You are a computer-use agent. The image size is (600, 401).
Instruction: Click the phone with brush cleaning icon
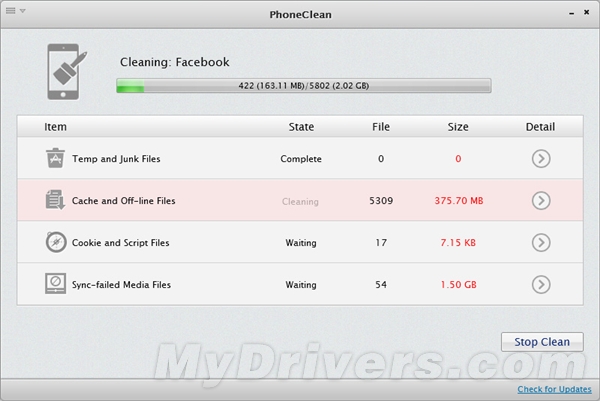coord(67,72)
